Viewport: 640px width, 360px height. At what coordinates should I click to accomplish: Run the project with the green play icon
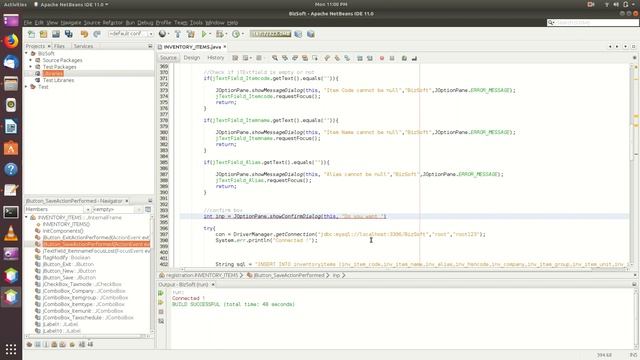204,34
